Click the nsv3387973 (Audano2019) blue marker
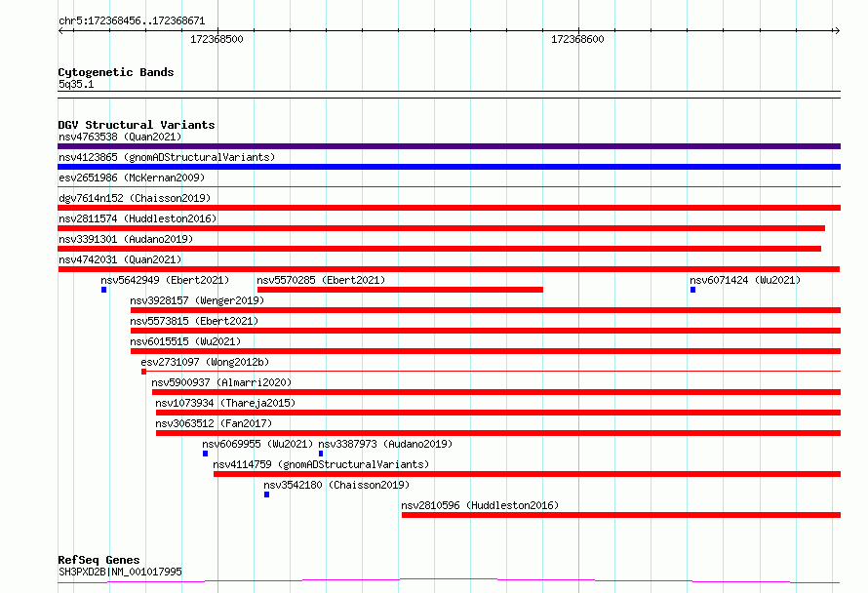The image size is (868, 593). [x=321, y=454]
